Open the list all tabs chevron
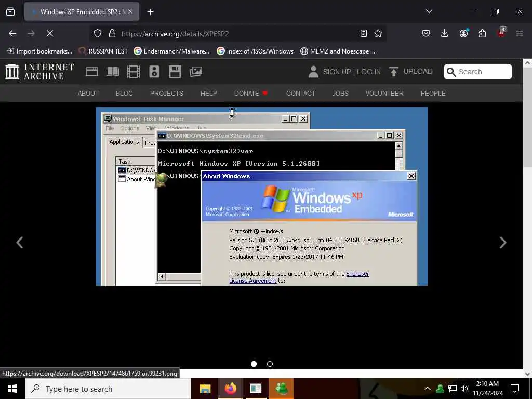The height and width of the screenshot is (399, 532). (429, 11)
